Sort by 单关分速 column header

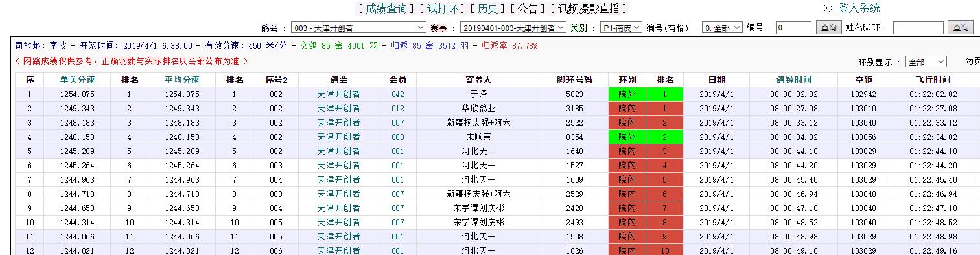77,80
